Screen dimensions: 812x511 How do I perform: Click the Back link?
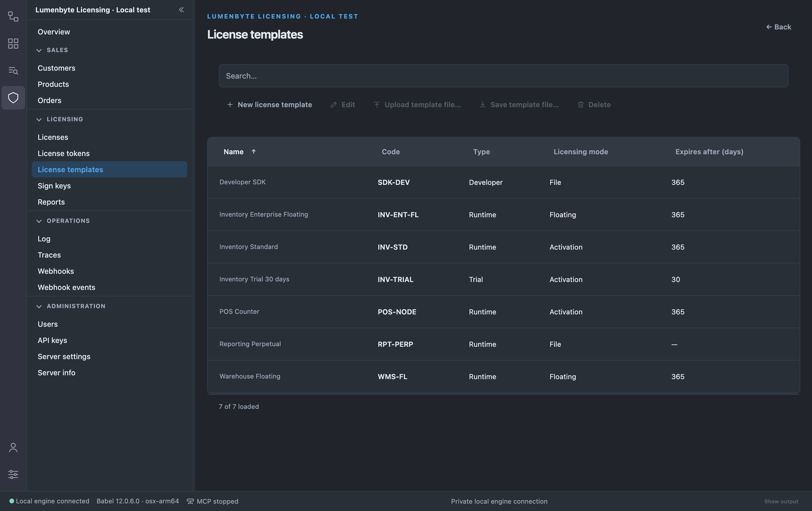click(x=779, y=27)
